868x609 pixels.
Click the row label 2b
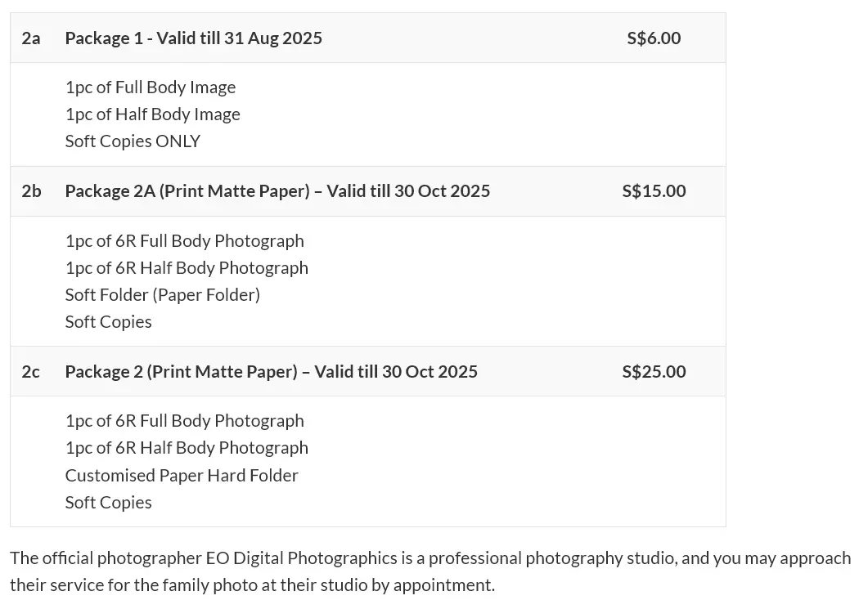(x=32, y=190)
